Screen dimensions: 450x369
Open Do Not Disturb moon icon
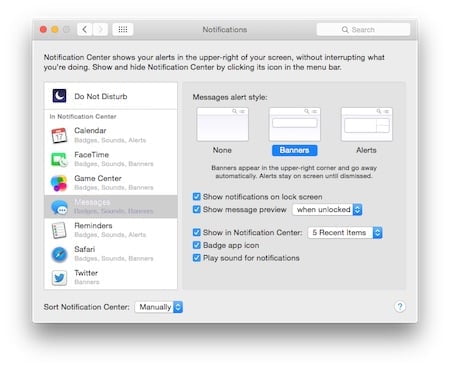click(x=59, y=96)
